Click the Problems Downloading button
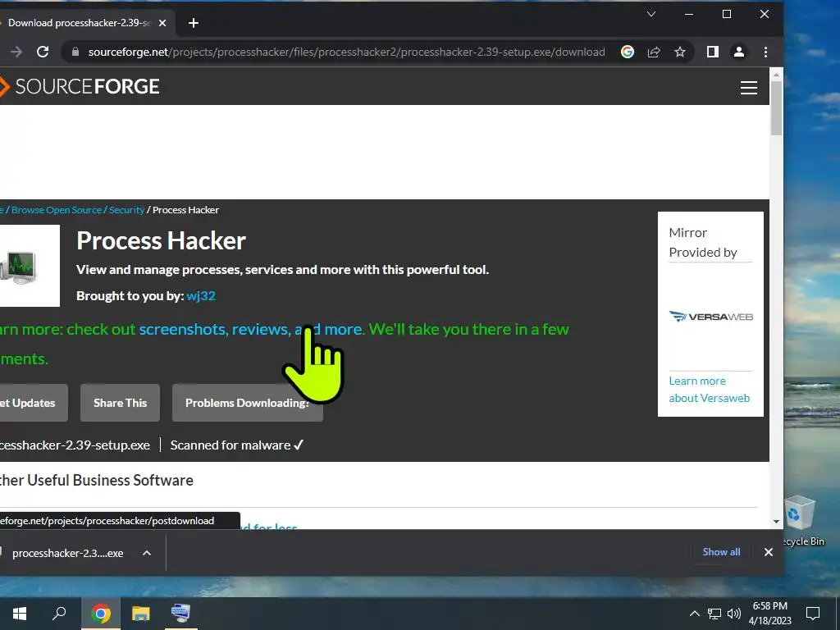Image resolution: width=840 pixels, height=630 pixels. pyautogui.click(x=248, y=403)
